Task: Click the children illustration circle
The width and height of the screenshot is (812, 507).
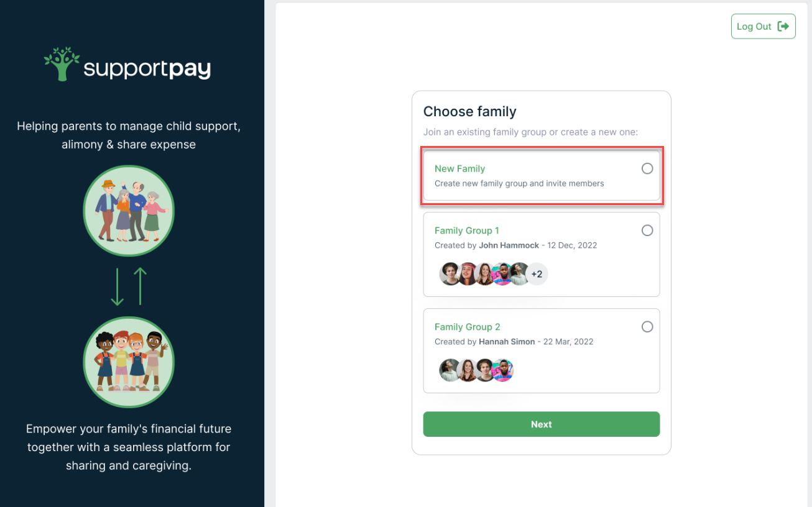Action: pyautogui.click(x=129, y=362)
